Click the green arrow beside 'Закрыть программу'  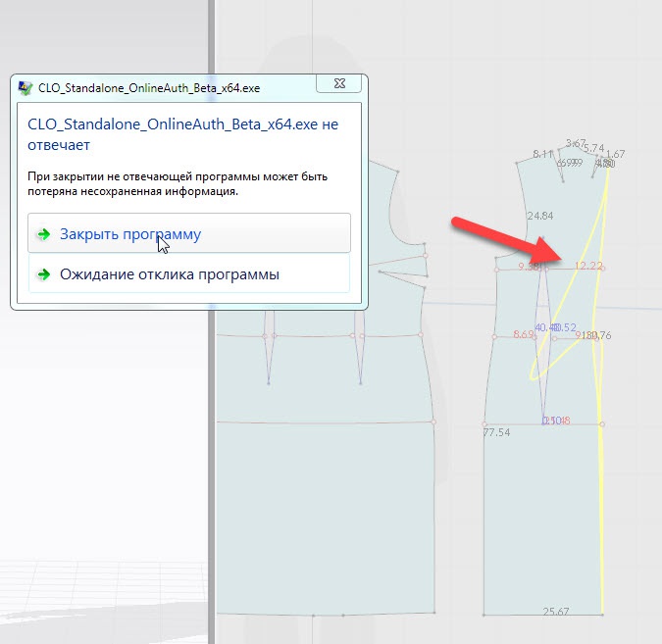point(43,234)
